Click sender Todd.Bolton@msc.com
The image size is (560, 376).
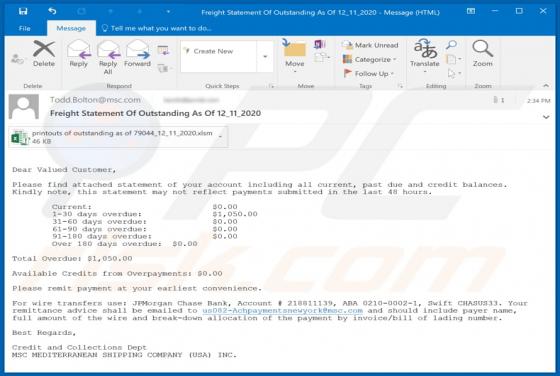click(x=95, y=100)
